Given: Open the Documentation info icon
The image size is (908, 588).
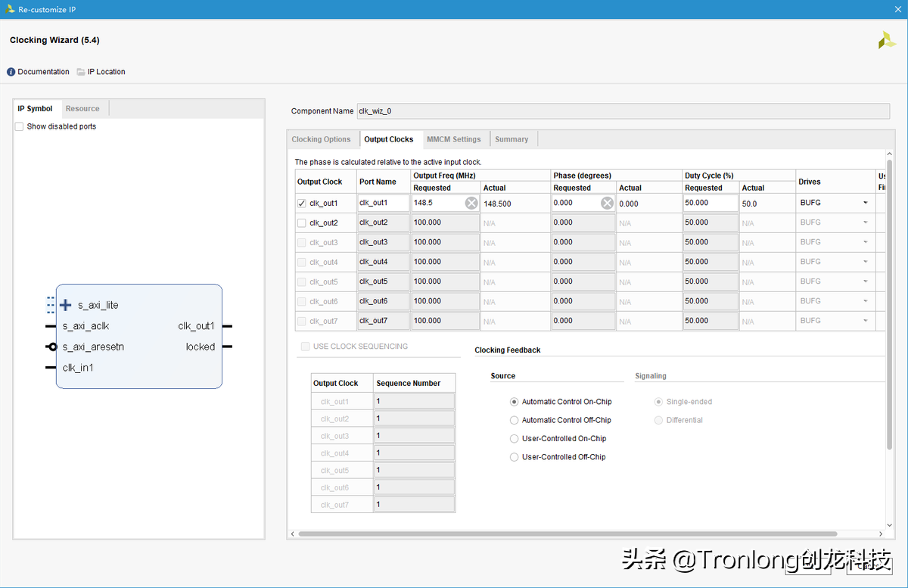Looking at the screenshot, I should [x=11, y=72].
